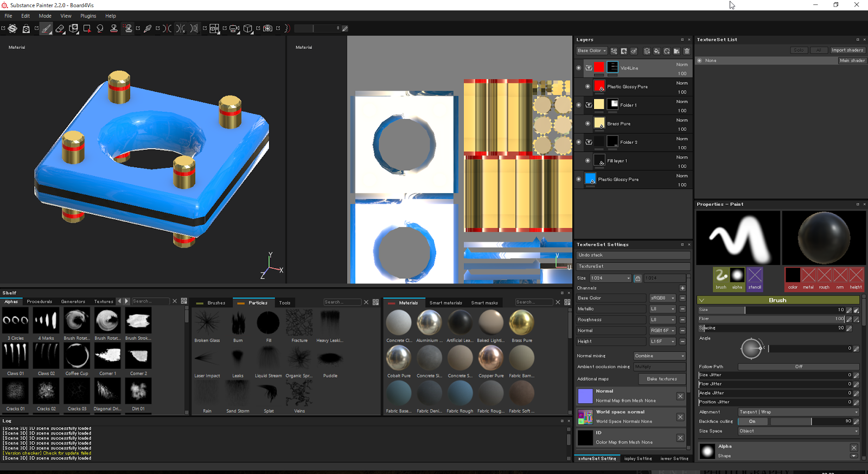The height and width of the screenshot is (474, 868).
Task: Adjust the brush Flow slider
Action: click(x=771, y=319)
